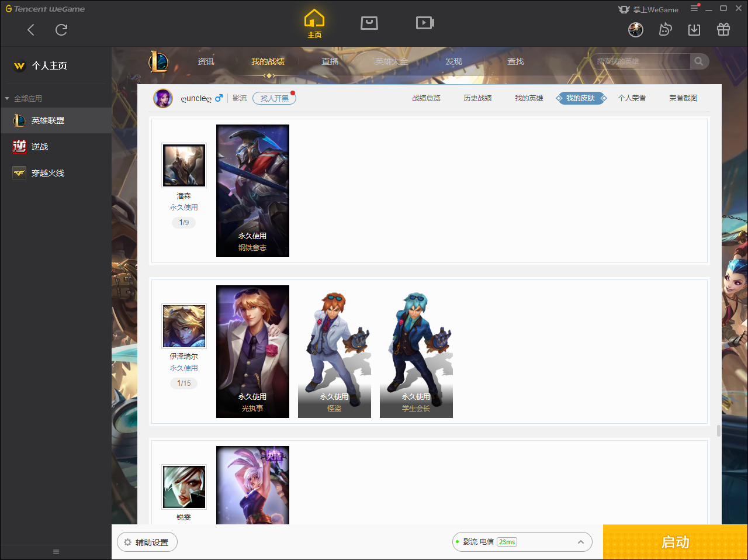The width and height of the screenshot is (748, 560).
Task: Switch to 我的皮肤 sub-tab
Action: [x=580, y=98]
